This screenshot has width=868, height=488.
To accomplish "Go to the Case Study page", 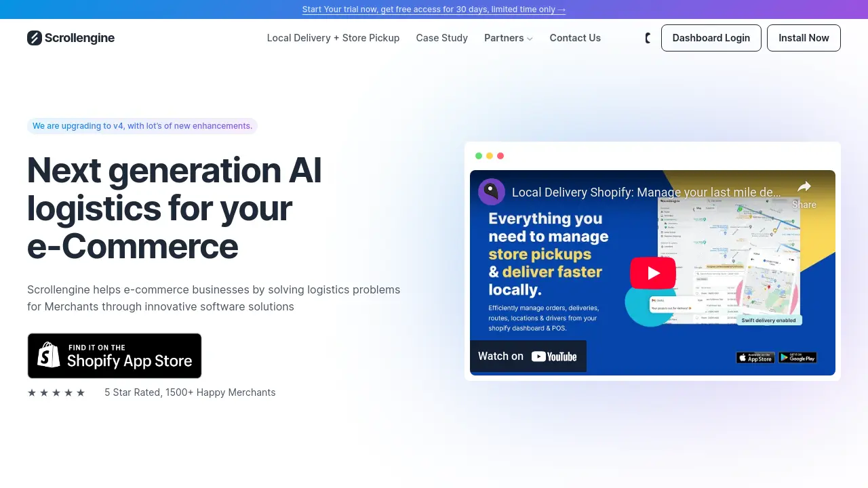I will coord(441,38).
